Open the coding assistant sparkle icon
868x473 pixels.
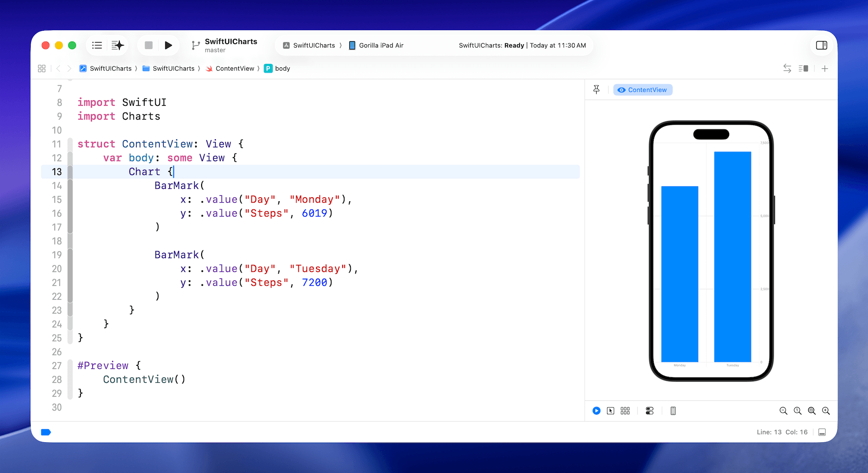coord(118,45)
